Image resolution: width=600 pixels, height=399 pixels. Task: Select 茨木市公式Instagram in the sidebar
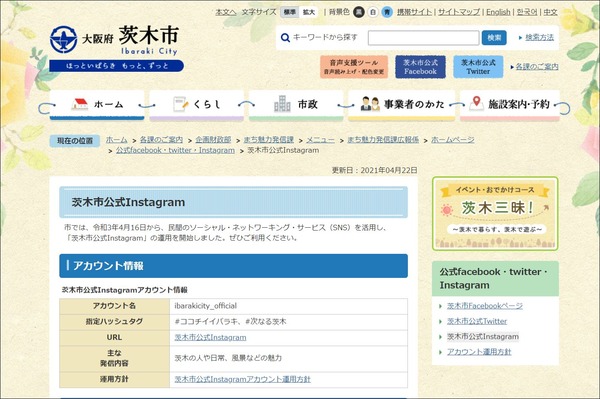click(x=483, y=337)
